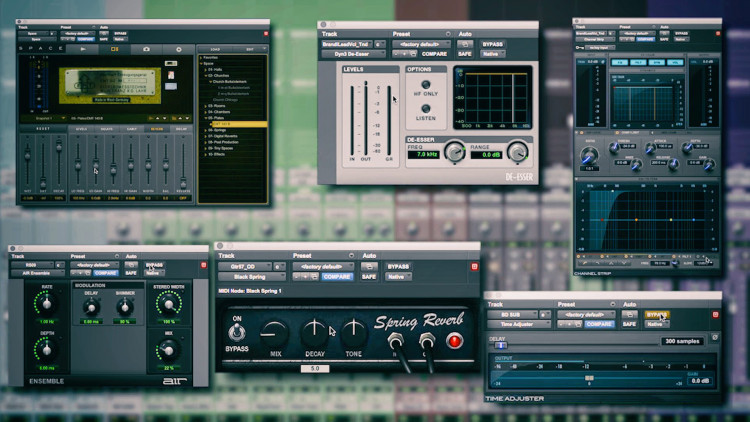
Task: Click the MIX knob on Spring Reverb
Action: [274, 333]
